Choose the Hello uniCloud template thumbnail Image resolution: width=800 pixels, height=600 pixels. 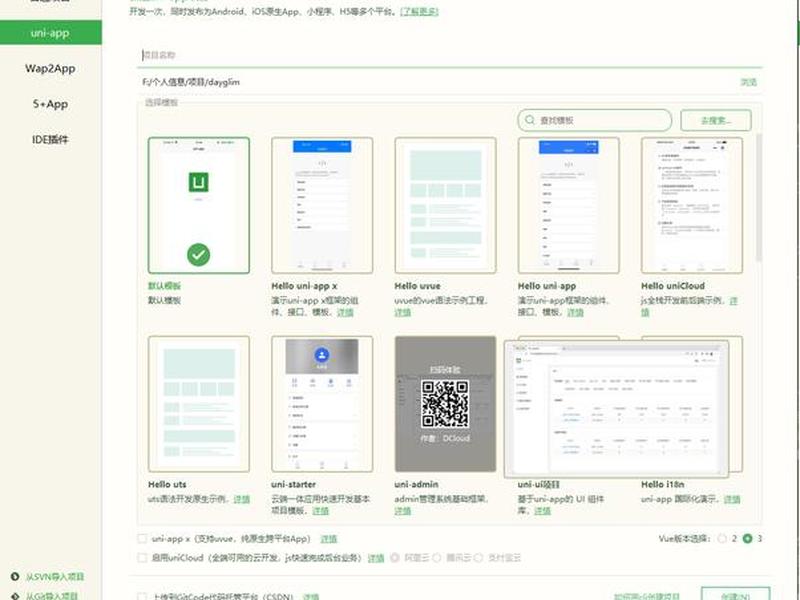692,205
